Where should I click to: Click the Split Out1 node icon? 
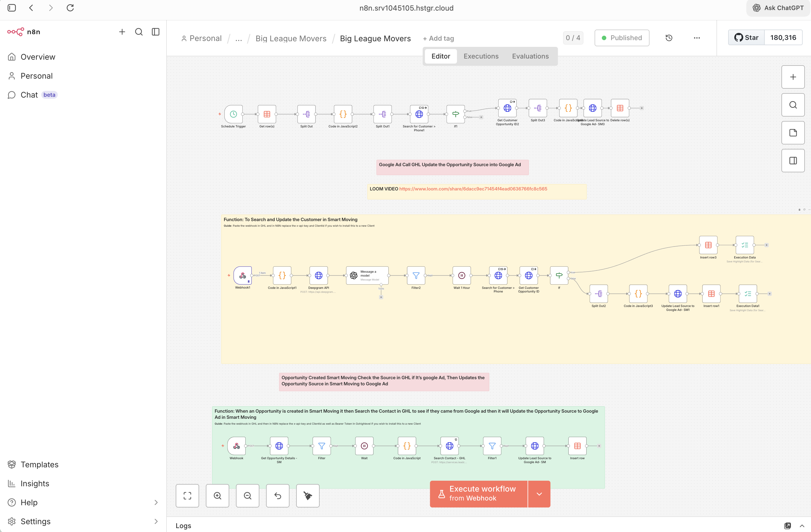click(x=382, y=114)
